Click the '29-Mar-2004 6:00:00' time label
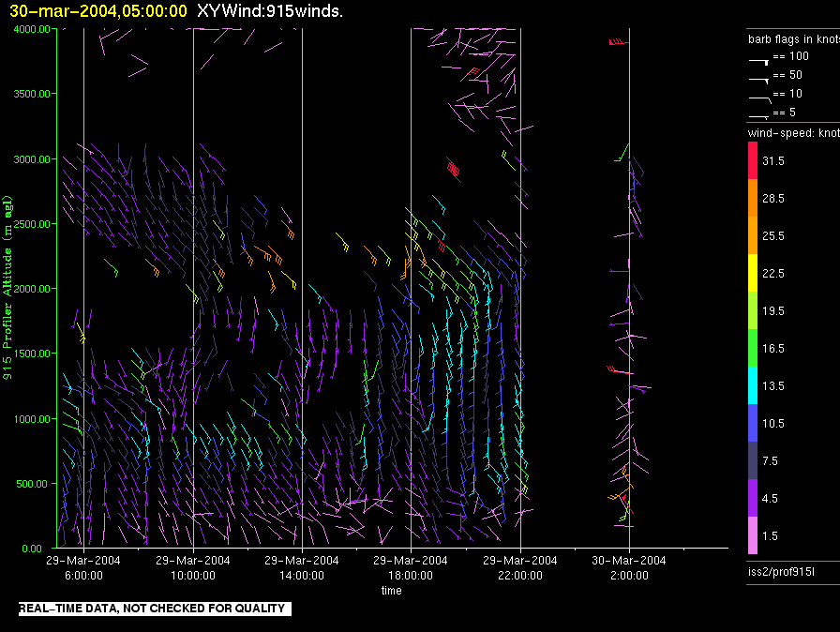The image size is (840, 632). (83, 567)
